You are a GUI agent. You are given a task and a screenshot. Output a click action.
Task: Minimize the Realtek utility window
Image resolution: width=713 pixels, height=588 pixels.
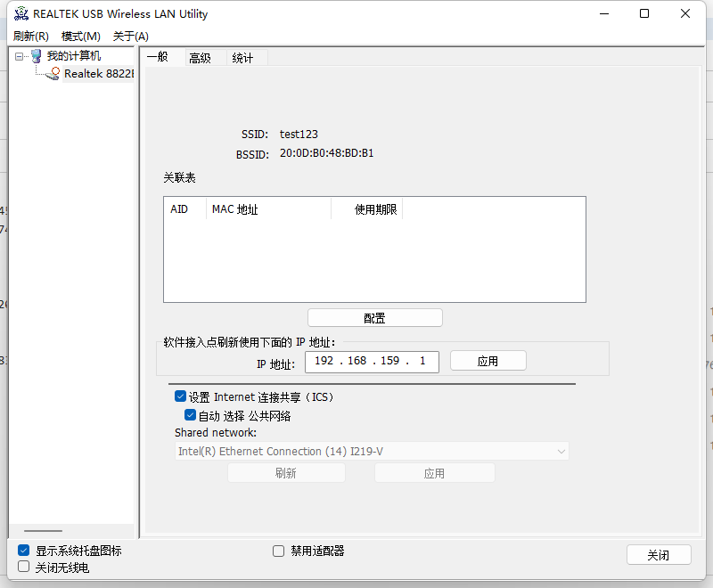pyautogui.click(x=604, y=13)
